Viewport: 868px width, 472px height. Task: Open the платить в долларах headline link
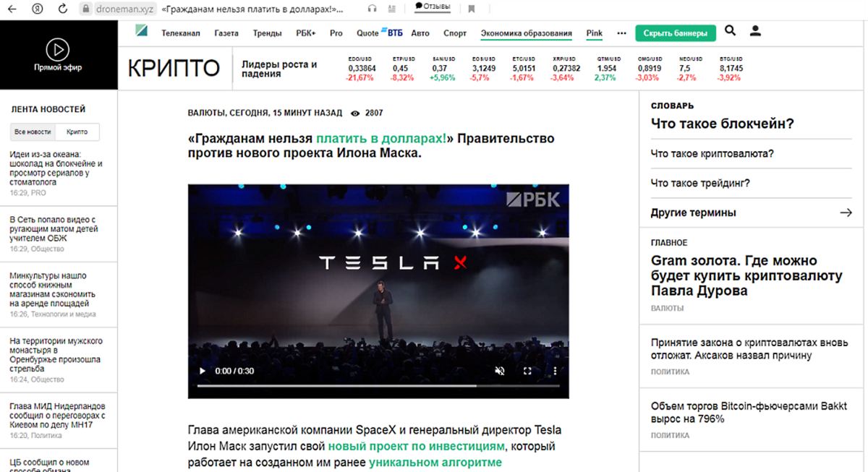pyautogui.click(x=380, y=138)
